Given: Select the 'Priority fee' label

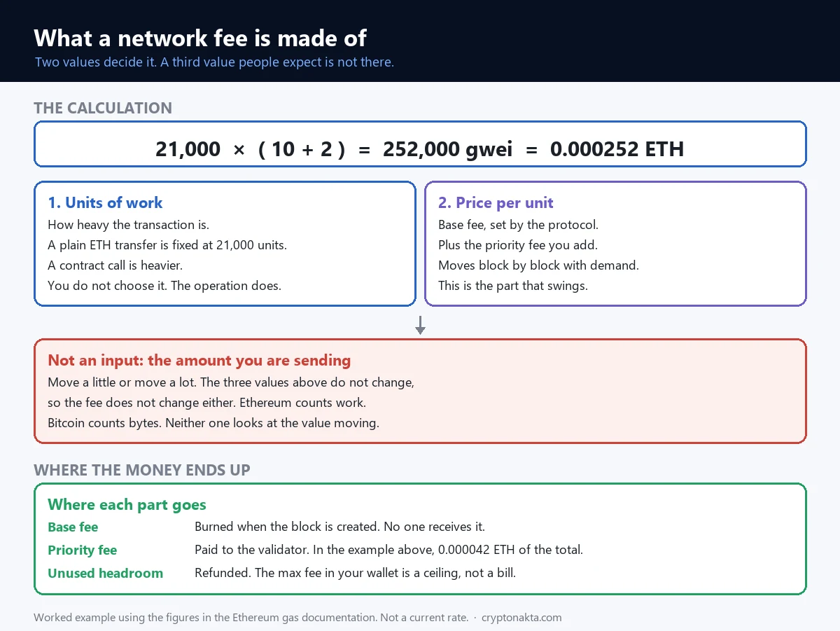Looking at the screenshot, I should (x=82, y=550).
